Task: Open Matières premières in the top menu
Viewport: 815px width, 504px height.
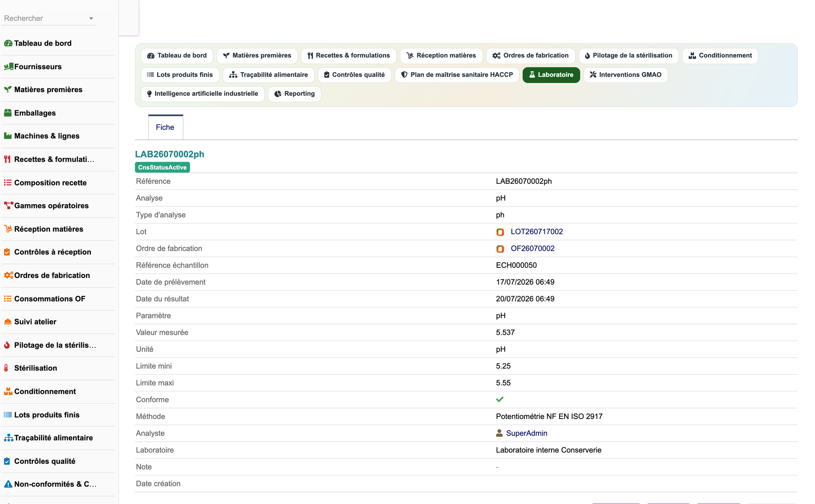Action: (257, 56)
